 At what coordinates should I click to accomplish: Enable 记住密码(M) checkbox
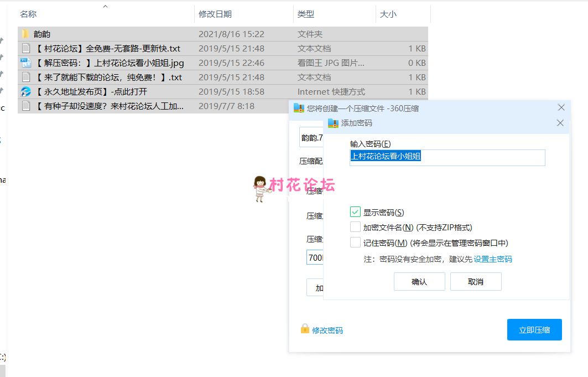click(355, 242)
